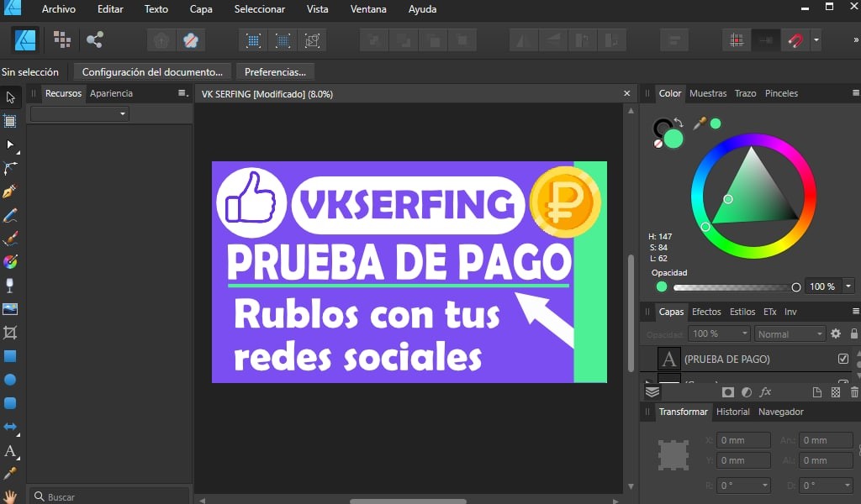861x504 pixels.
Task: Click Configuración del documento button
Action: 152,72
